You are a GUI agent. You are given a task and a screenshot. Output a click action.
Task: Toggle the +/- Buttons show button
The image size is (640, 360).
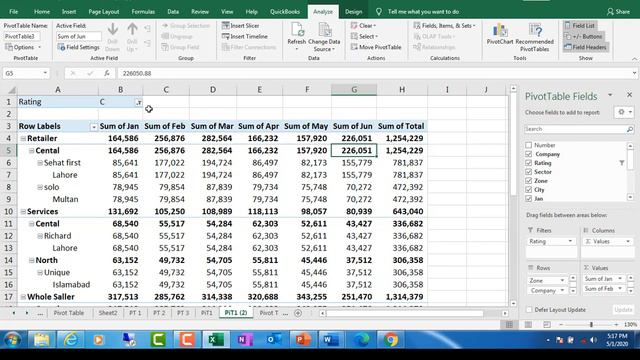pyautogui.click(x=583, y=36)
